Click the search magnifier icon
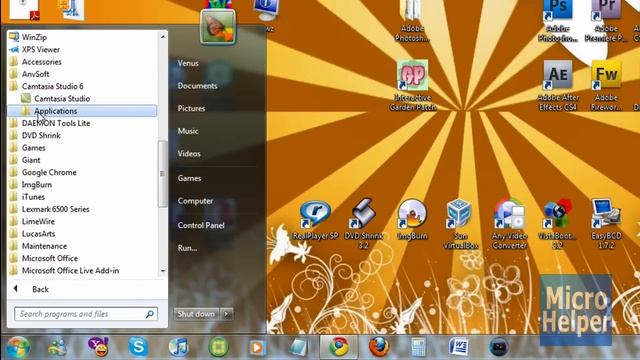The width and height of the screenshot is (640, 360). (x=150, y=314)
